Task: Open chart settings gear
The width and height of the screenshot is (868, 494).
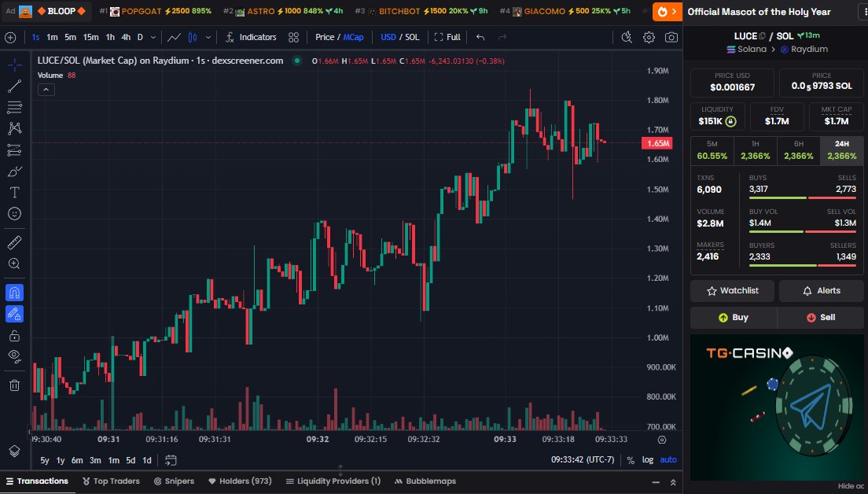Action: tap(649, 37)
